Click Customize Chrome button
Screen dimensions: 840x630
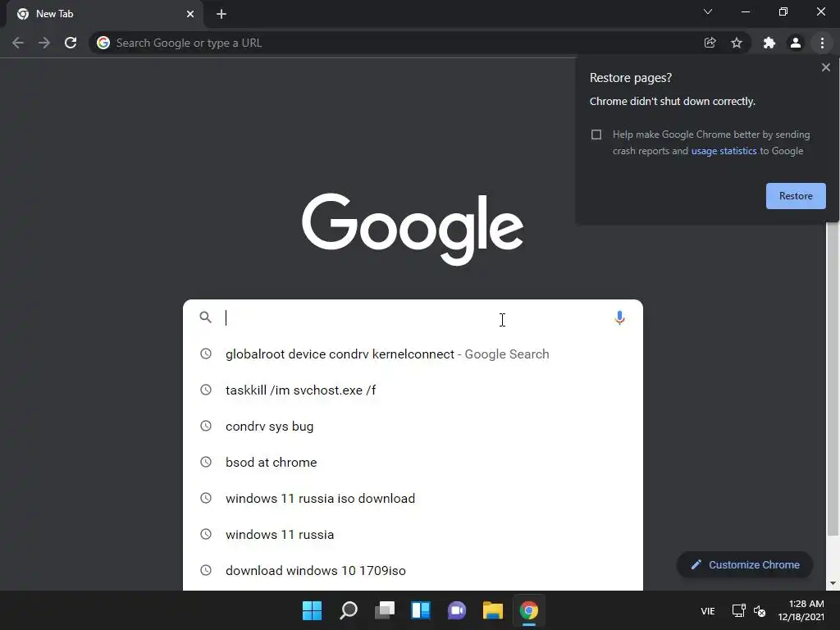pyautogui.click(x=745, y=564)
